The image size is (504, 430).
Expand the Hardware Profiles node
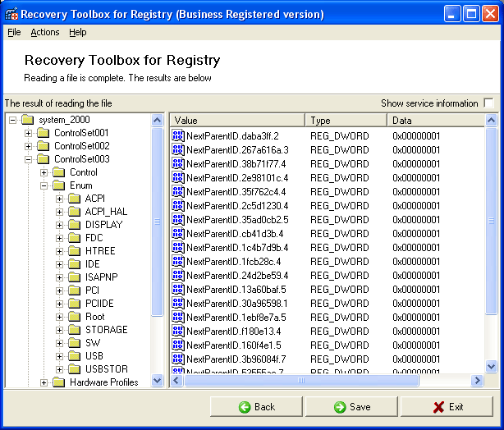44,382
